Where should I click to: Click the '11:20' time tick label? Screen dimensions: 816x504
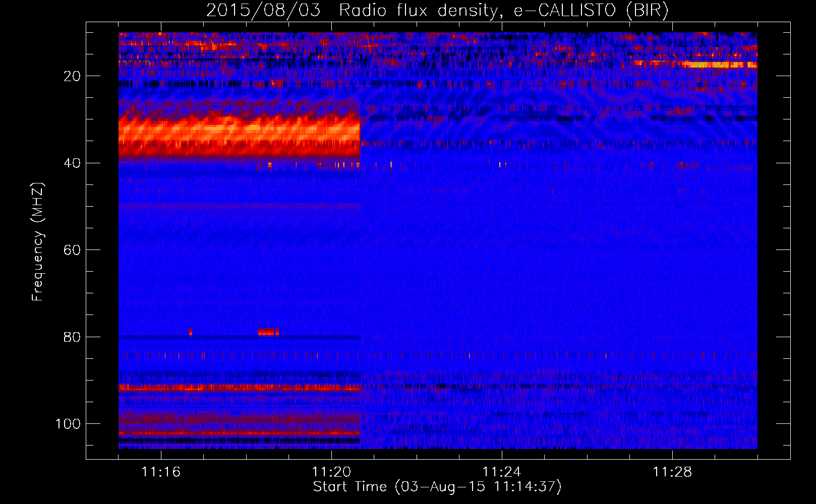[x=331, y=472]
